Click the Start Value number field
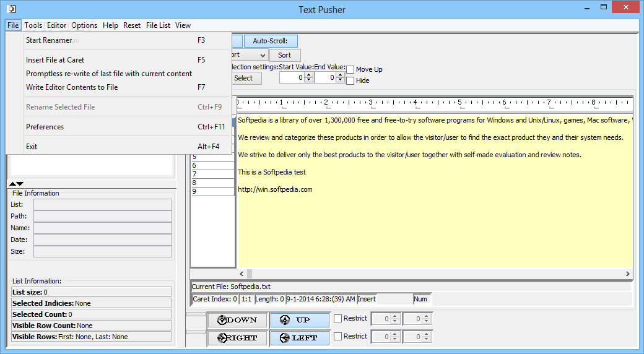 292,77
